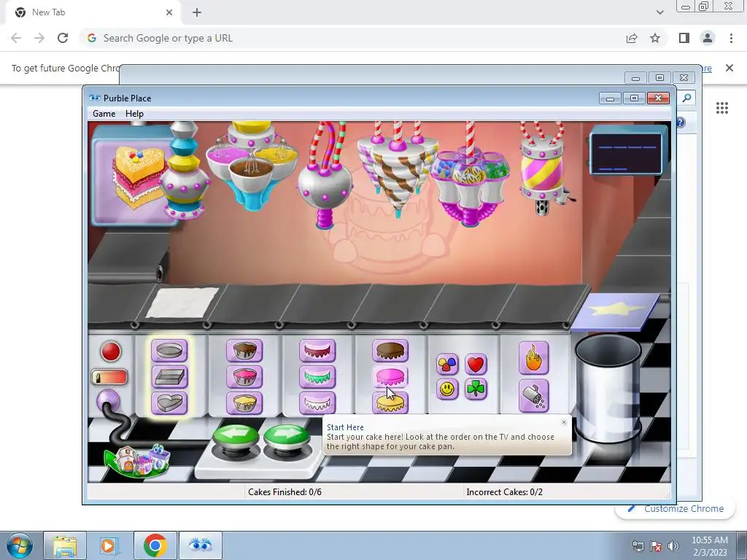The height and width of the screenshot is (560, 747).
Task: Use the sprinkles shaker button
Action: pyautogui.click(x=533, y=396)
